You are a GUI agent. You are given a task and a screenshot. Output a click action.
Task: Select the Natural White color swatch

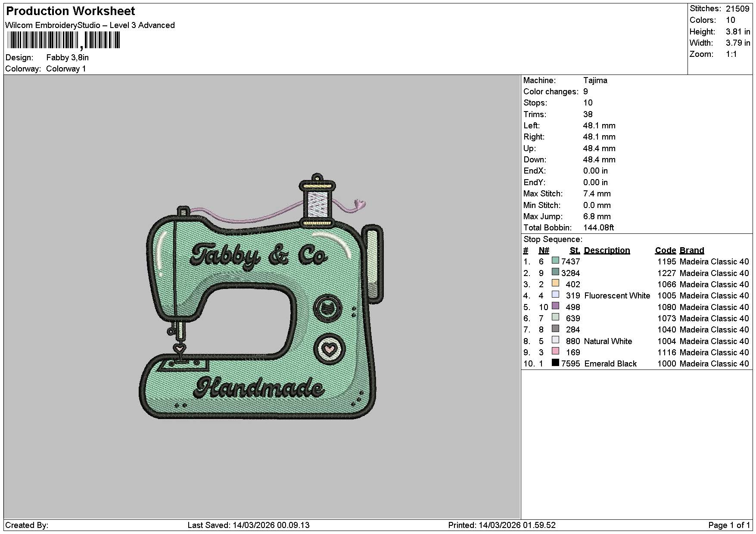click(x=555, y=340)
